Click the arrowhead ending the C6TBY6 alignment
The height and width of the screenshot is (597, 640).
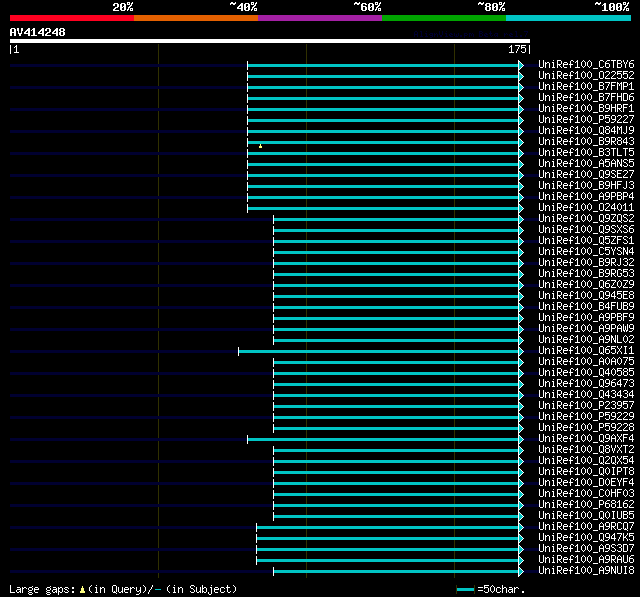521,65
